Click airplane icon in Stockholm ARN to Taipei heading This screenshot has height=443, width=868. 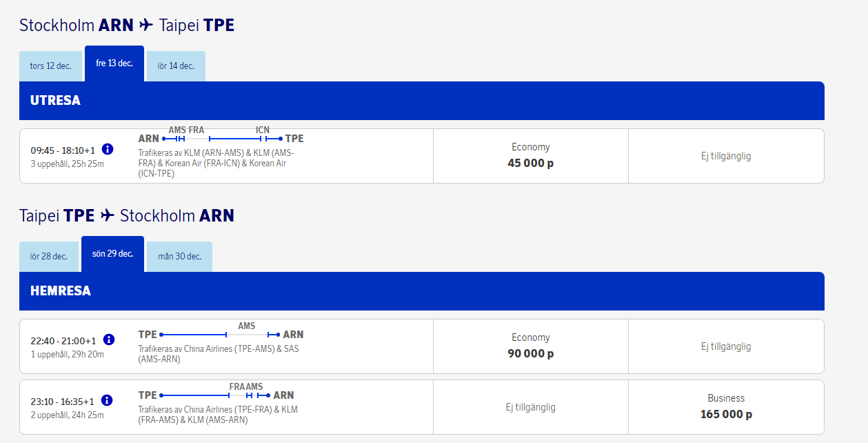[x=145, y=26]
